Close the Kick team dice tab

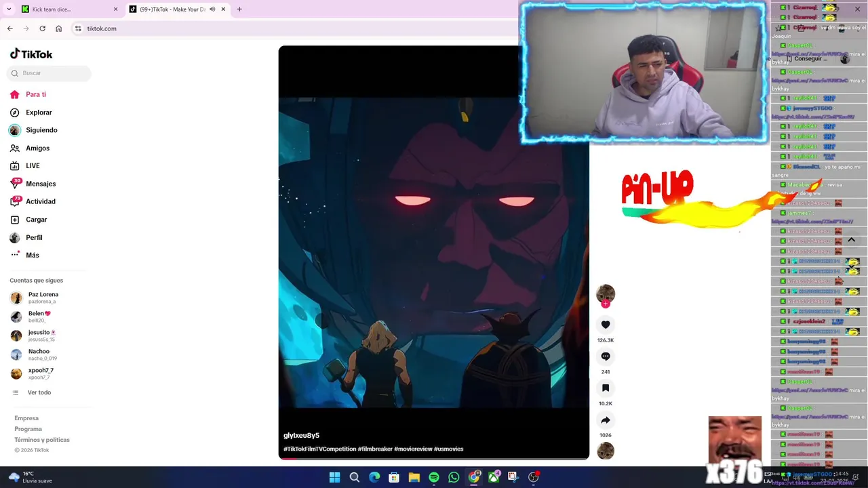115,9
